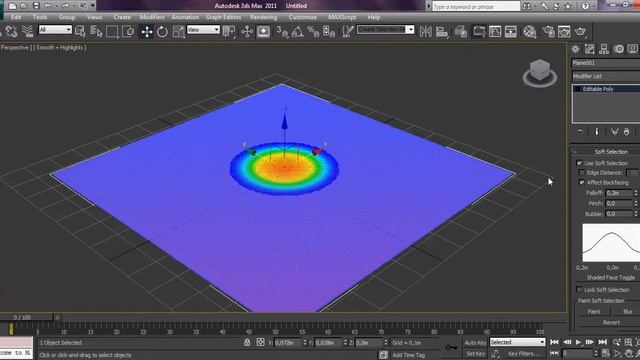Toggle the Selection Lock padlock
This screenshot has width=640, height=360.
pos(247,342)
